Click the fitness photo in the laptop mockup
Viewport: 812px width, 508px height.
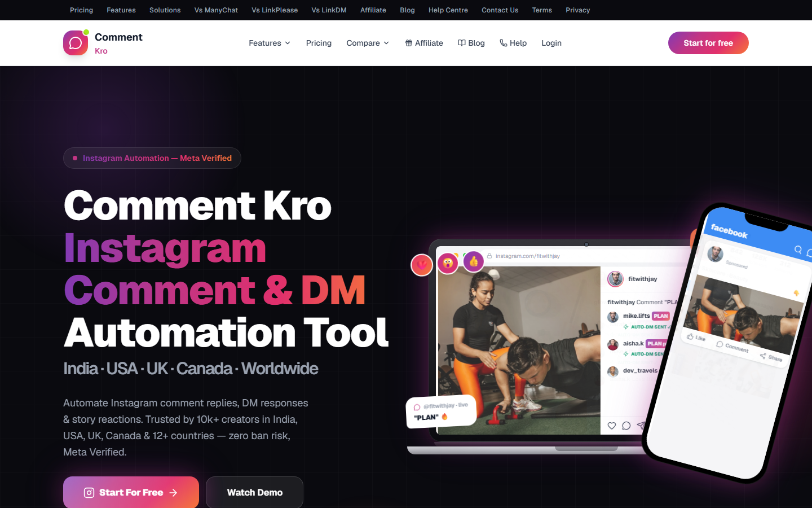tap(519, 351)
